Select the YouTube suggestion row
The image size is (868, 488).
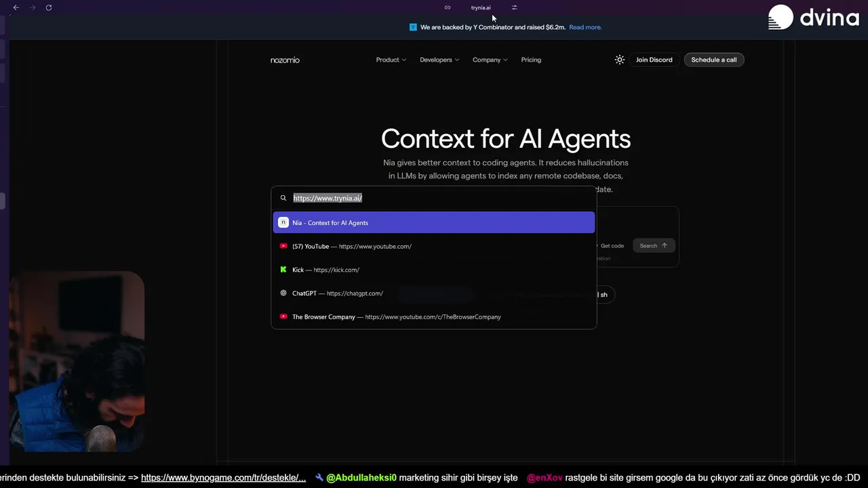tap(434, 246)
